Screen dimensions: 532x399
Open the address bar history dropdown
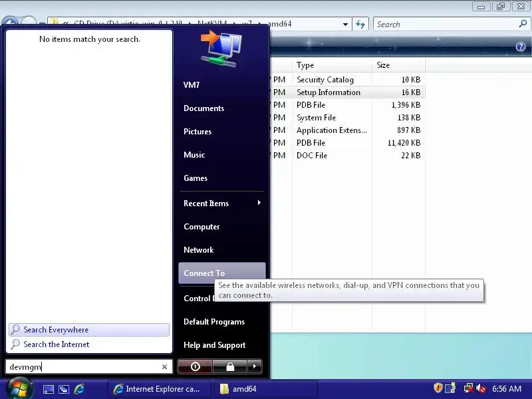pos(345,24)
